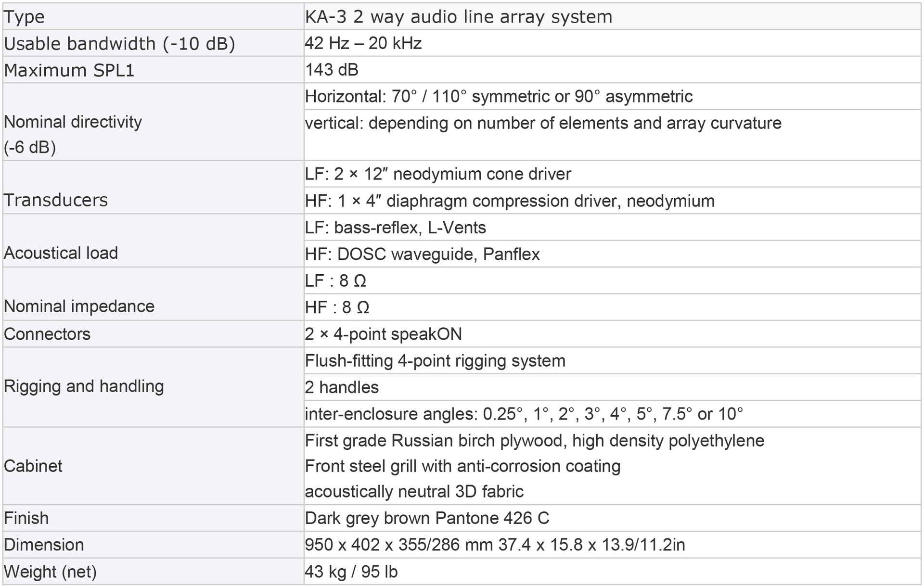This screenshot has height=587, width=924.
Task: Click the 'Transducers' row label
Action: (56, 200)
